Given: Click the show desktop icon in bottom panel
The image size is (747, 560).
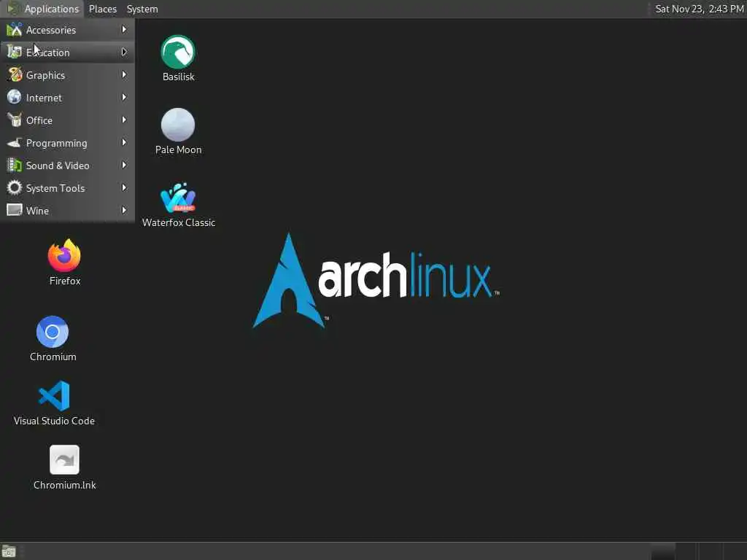Looking at the screenshot, I should (x=9, y=551).
